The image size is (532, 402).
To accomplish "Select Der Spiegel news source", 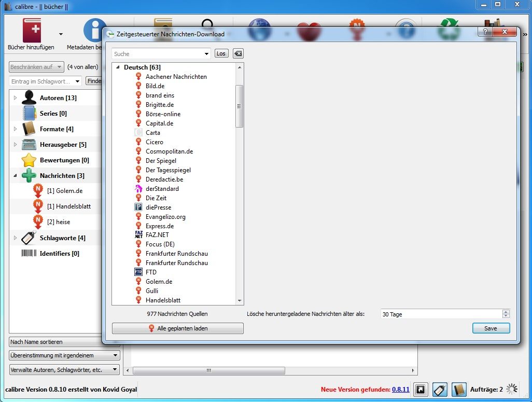I will click(161, 161).
